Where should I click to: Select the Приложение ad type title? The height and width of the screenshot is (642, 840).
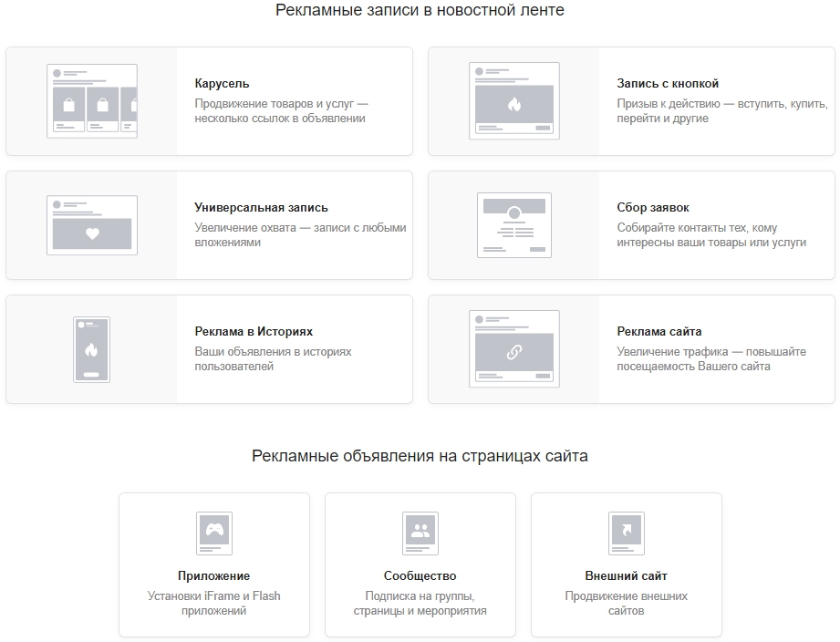pos(213,575)
